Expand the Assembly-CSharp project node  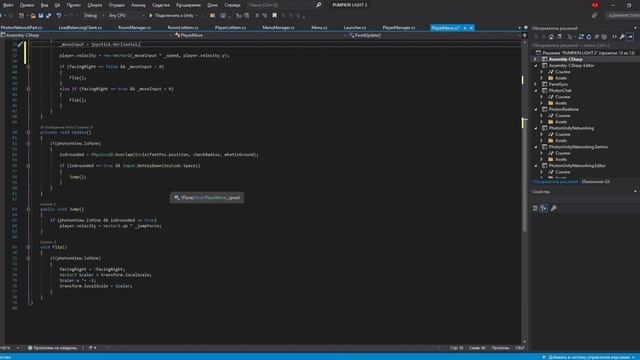point(536,59)
